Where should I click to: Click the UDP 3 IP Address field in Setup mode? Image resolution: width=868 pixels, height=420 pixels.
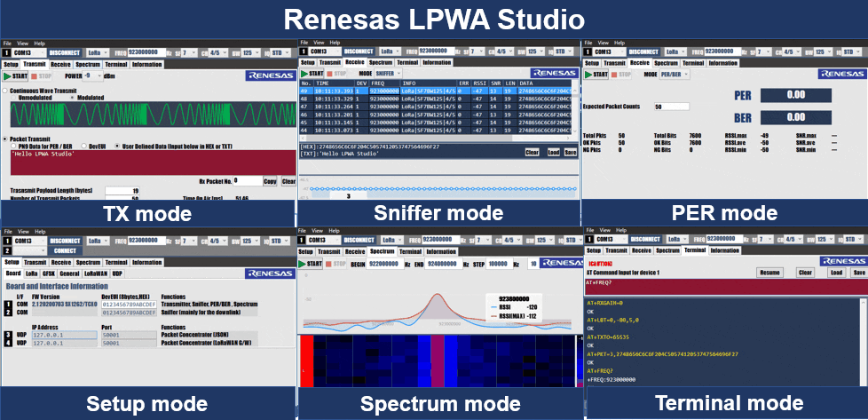64,336
